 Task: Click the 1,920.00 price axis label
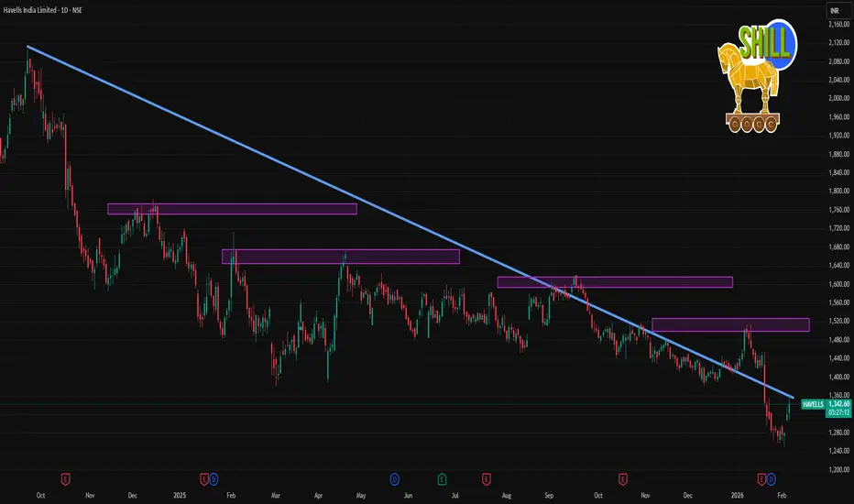(838, 135)
